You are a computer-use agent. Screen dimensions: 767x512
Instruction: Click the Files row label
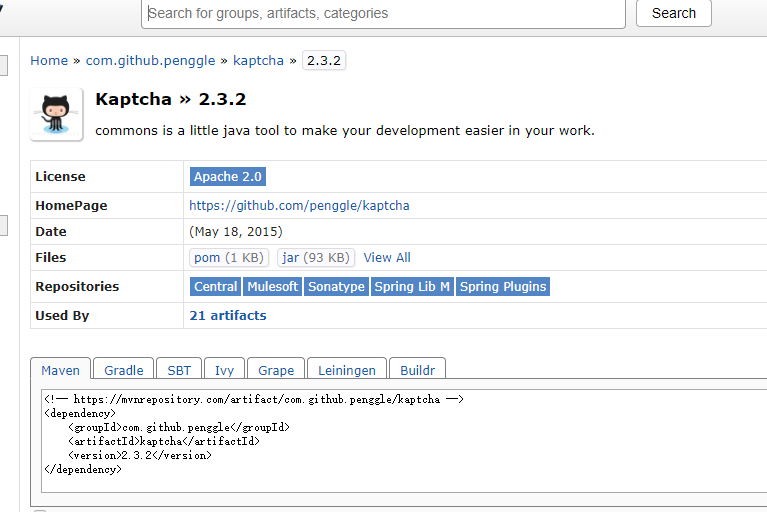(51, 257)
